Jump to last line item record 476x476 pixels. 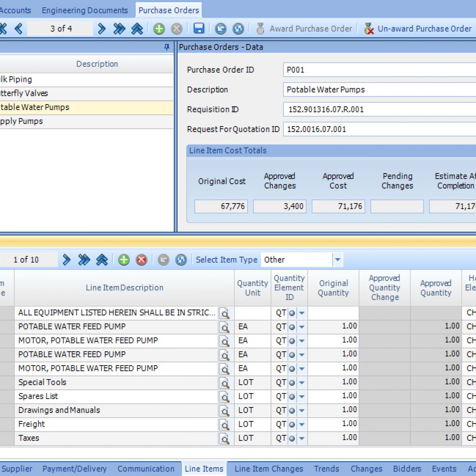point(84,260)
